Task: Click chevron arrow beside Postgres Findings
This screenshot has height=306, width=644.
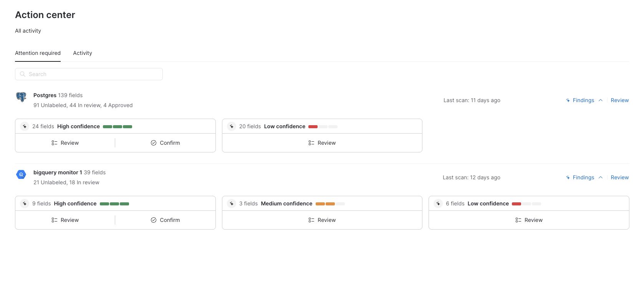Action: [601, 100]
